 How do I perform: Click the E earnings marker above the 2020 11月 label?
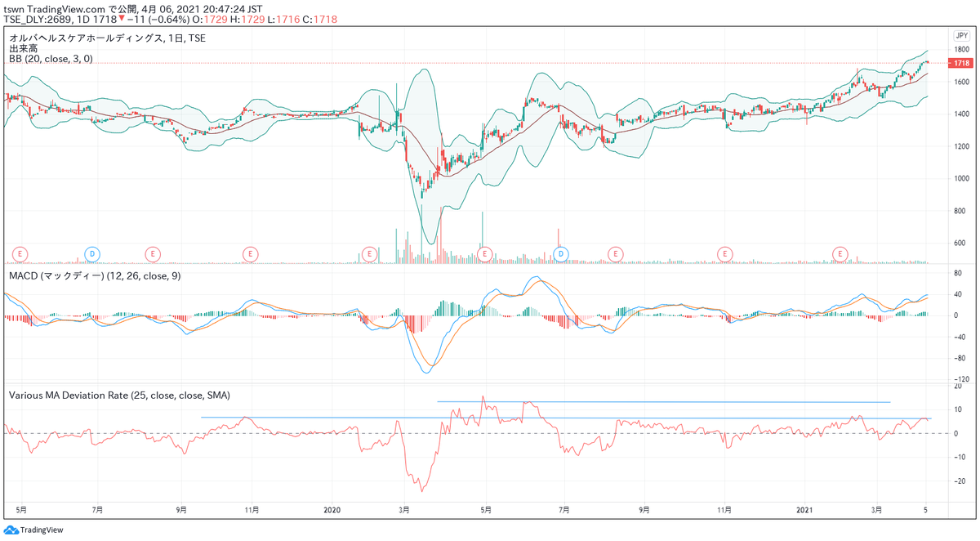point(724,254)
